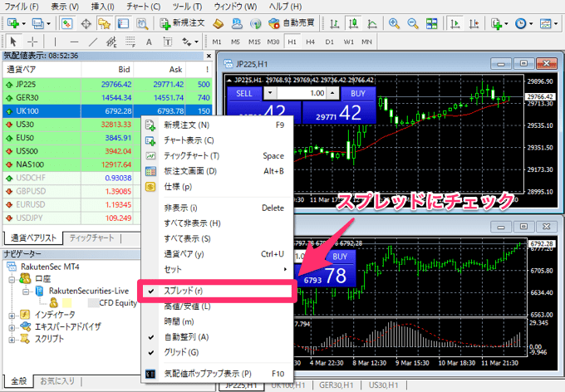The height and width of the screenshot is (392, 565).
Task: Select the D1 timeframe button
Action: (329, 42)
